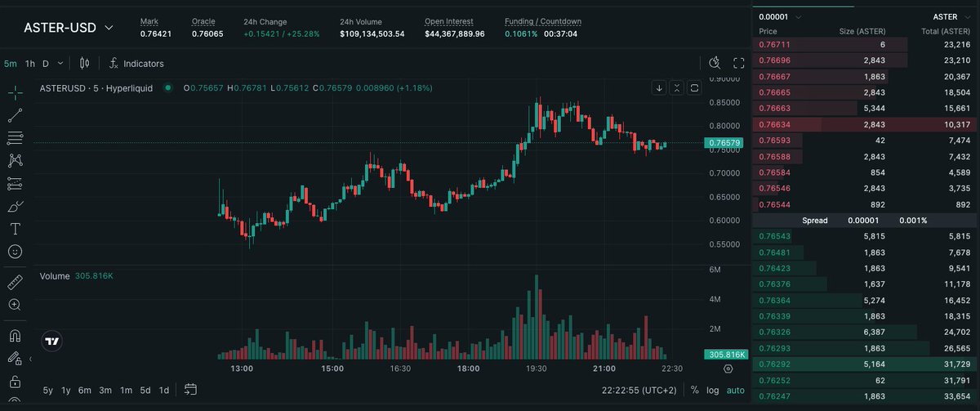Click the current price label 0.76579
The image size is (980, 411).
tap(724, 143)
